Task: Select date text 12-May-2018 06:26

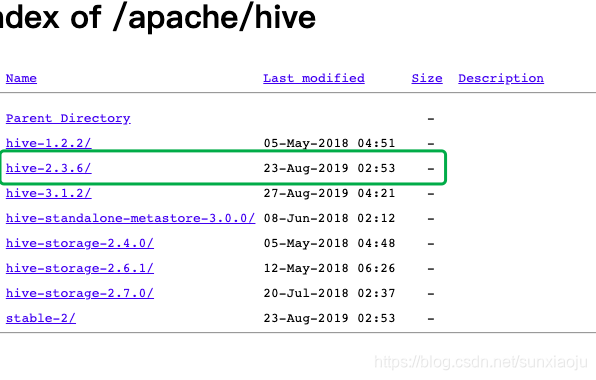Action: (330, 268)
